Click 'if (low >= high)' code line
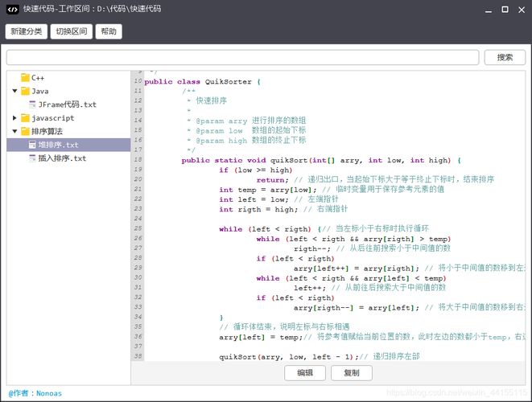532x402 pixels. pyautogui.click(x=255, y=170)
